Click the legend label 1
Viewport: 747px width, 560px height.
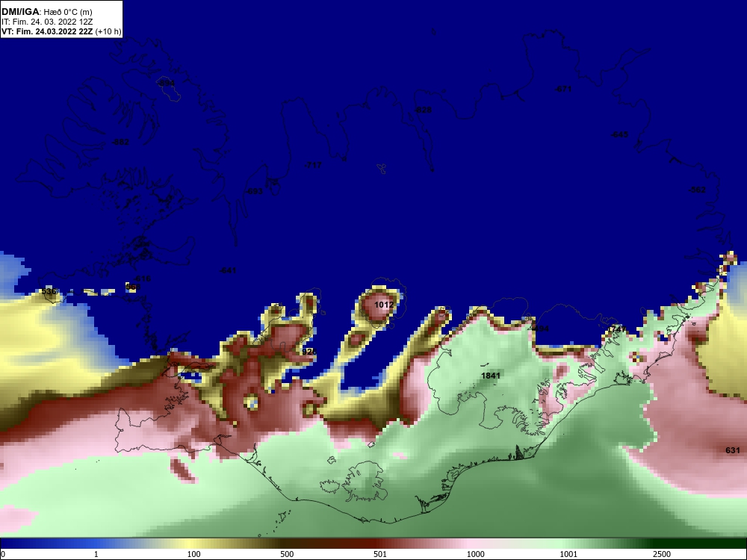(96, 554)
